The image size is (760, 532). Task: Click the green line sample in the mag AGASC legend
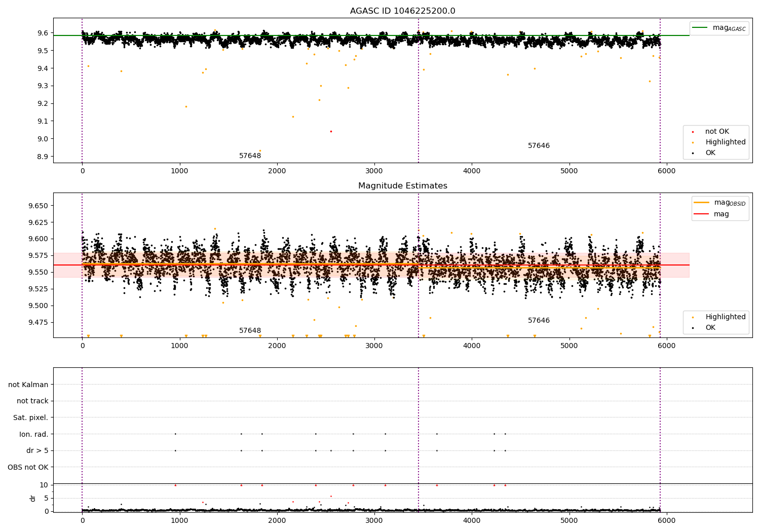pos(700,28)
